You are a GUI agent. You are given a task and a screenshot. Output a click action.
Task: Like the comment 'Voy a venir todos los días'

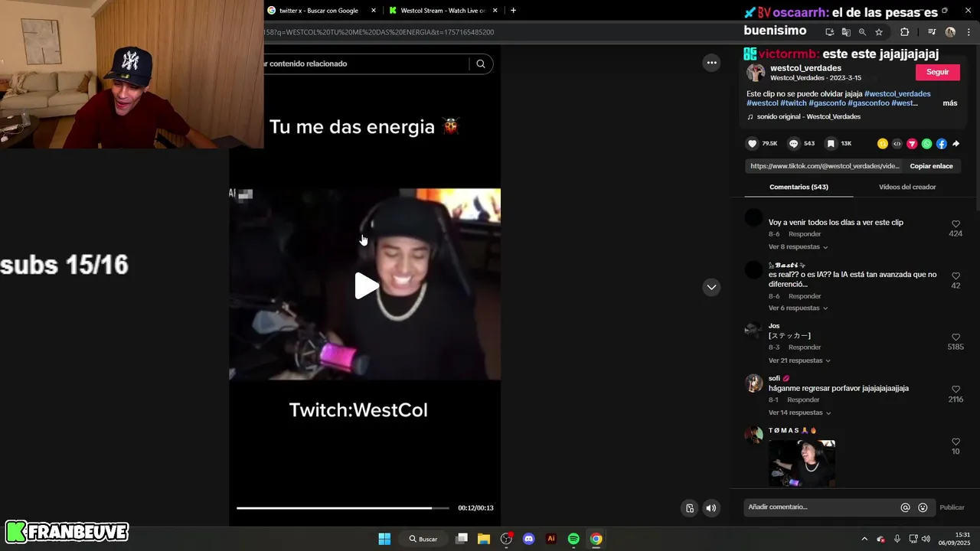point(955,223)
